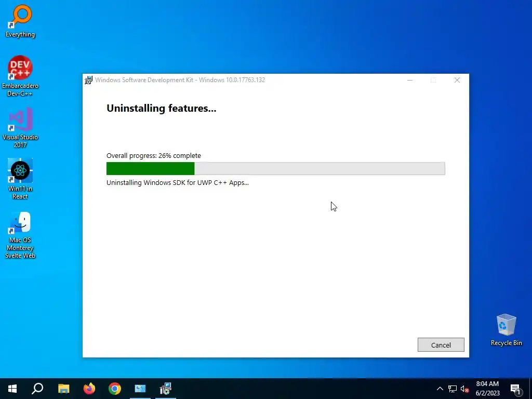Open network status tray icon

click(x=453, y=389)
